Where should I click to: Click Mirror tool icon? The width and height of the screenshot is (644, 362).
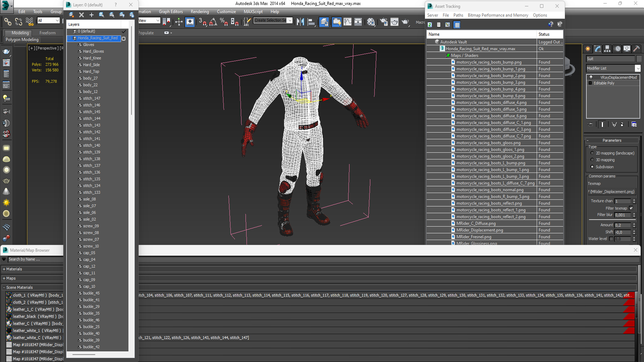pos(300,22)
